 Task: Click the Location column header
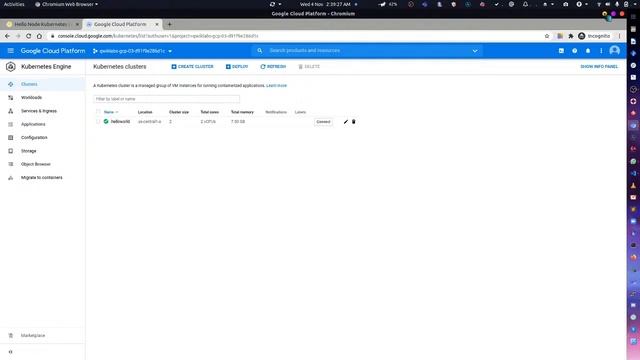(145, 112)
